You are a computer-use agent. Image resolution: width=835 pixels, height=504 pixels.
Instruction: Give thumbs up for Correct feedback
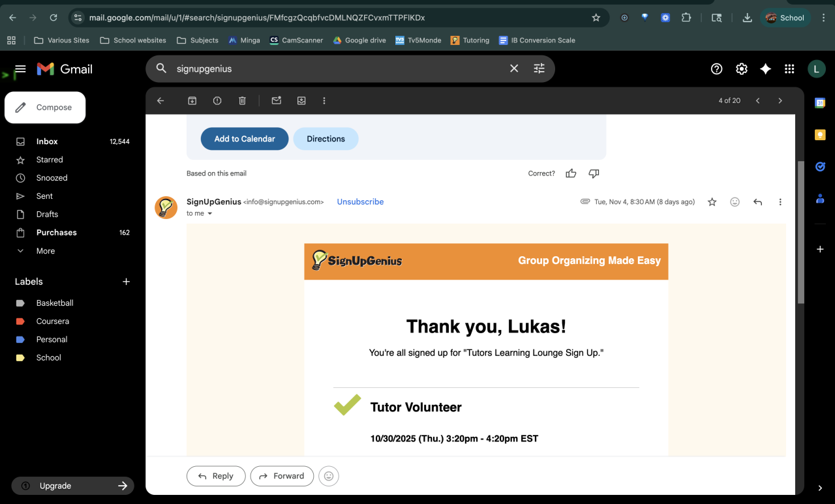tap(571, 173)
